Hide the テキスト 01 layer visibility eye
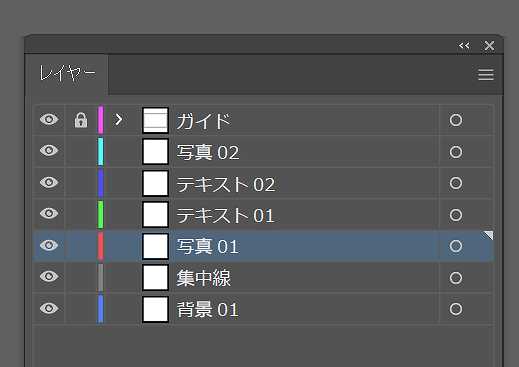The image size is (519, 367). tap(49, 213)
